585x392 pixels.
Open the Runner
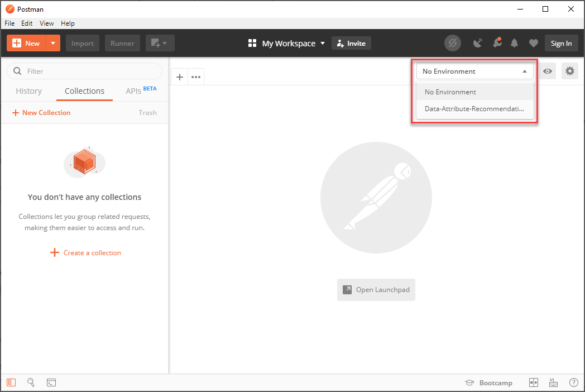click(122, 44)
